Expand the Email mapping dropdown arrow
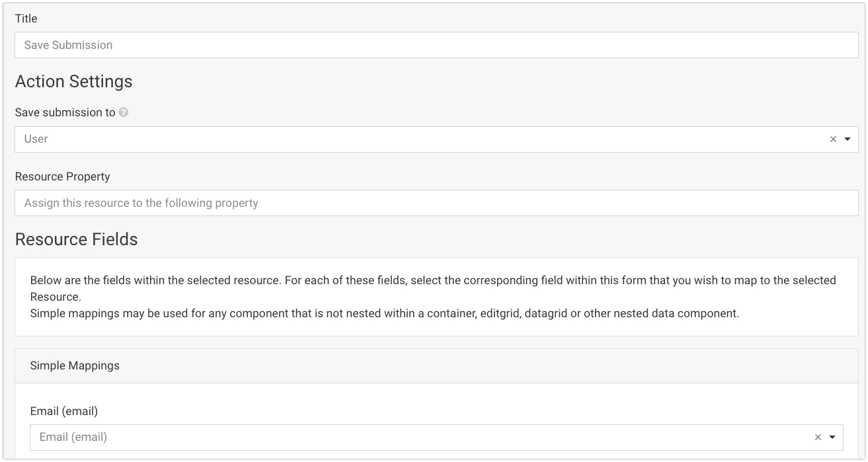Viewport: 868px width, 462px height. (832, 438)
